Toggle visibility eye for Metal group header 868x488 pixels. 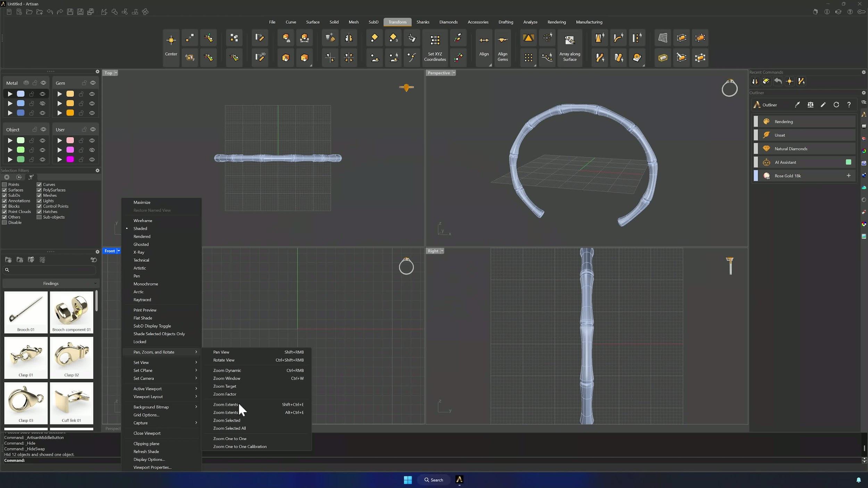43,83
